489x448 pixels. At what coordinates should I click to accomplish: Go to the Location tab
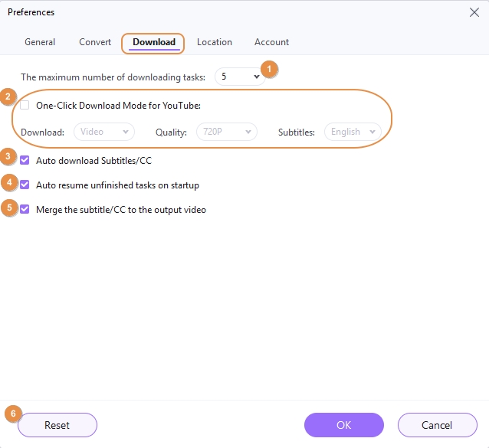coord(215,42)
